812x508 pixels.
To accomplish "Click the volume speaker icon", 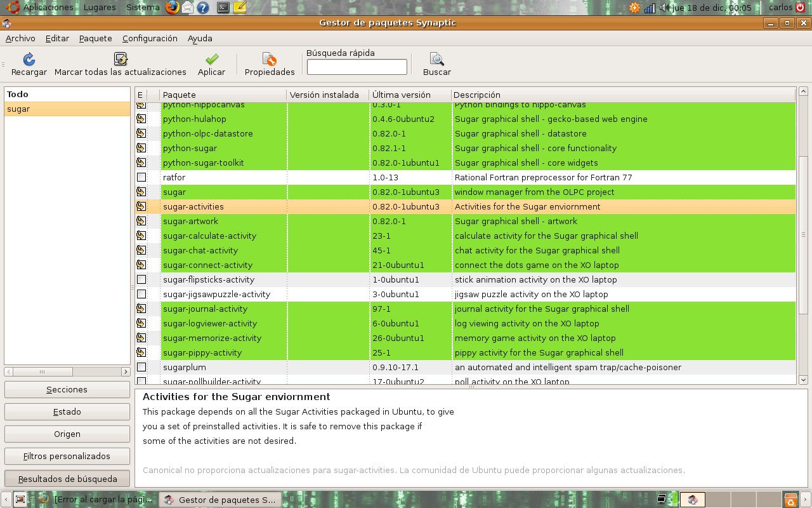I will point(664,8).
